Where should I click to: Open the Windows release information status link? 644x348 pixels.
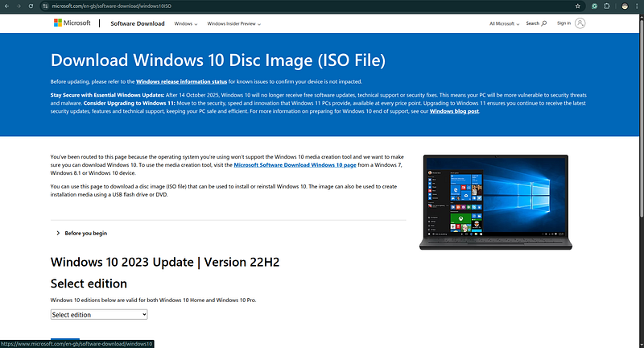coord(182,81)
